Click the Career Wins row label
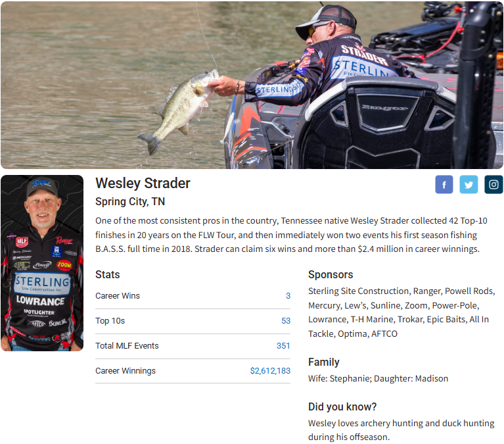504x444 pixels. pyautogui.click(x=118, y=296)
